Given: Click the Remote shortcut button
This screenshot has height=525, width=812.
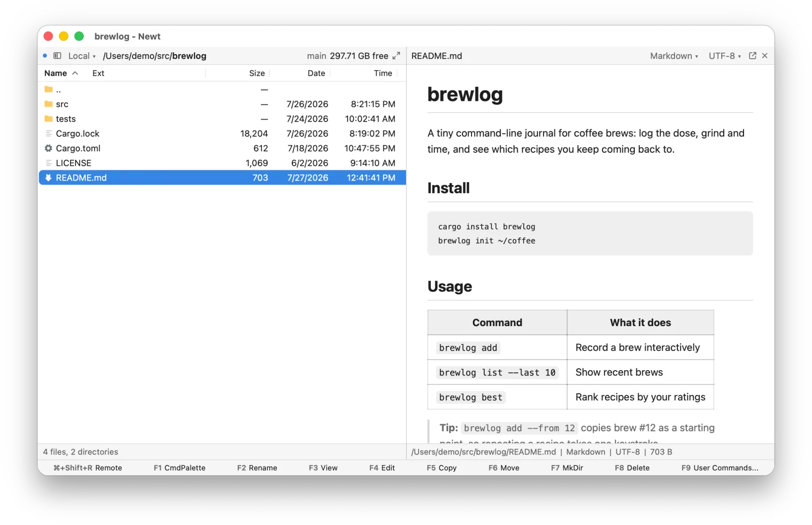Looking at the screenshot, I should click(88, 468).
